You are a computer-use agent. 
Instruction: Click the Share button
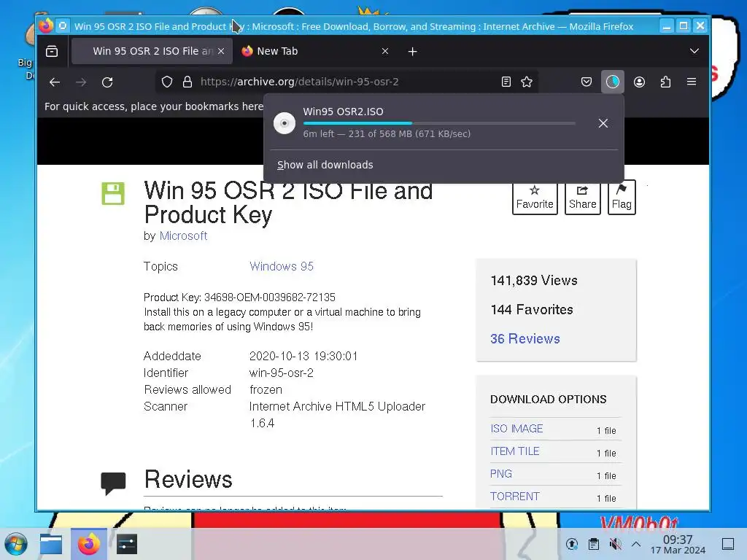(x=582, y=197)
